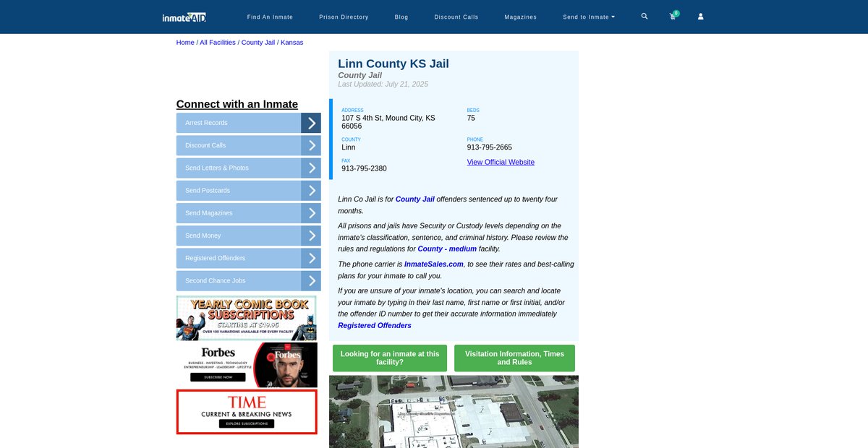
Task: Click the arrow beside Send Postcards
Action: coord(311,191)
